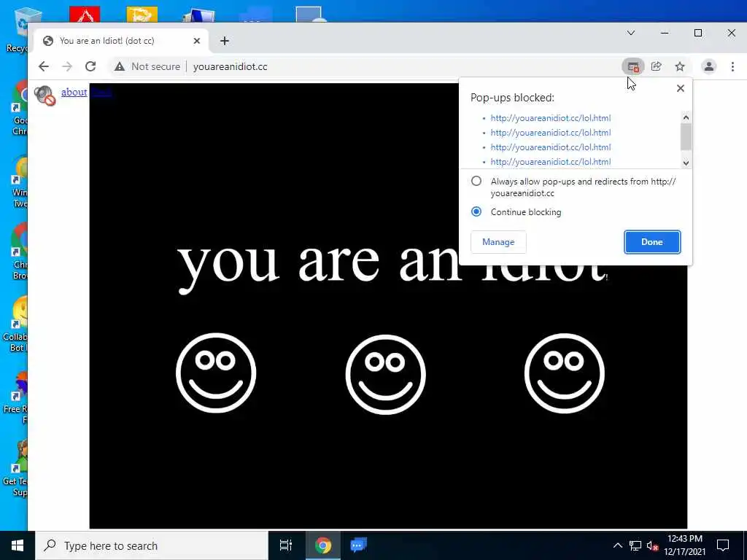Click the Chrome taskbar icon
Viewport: 747px width, 560px height.
(x=322, y=545)
